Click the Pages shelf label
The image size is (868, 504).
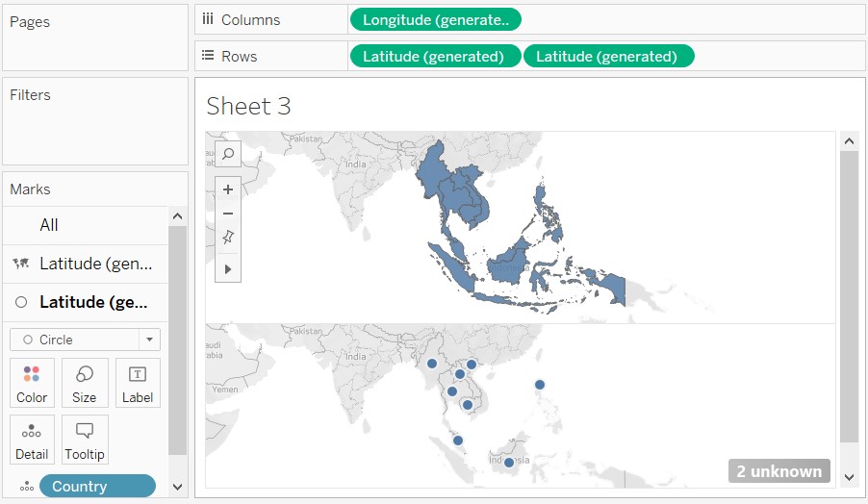[30, 22]
